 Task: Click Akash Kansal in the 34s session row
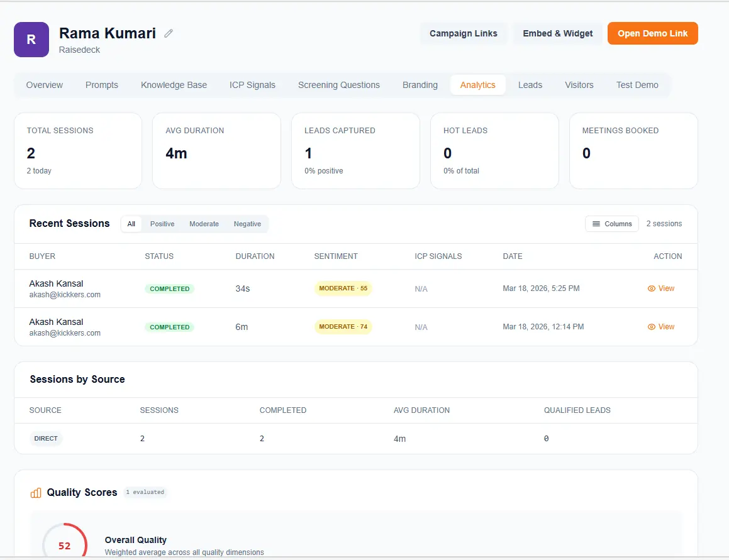pos(56,283)
